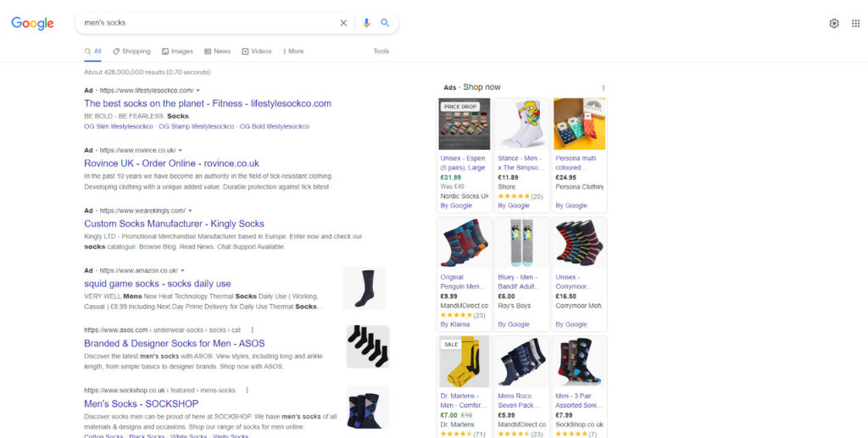Click By Klarna under Original Penguin socks
Viewport: 868px width, 438px height.
click(x=455, y=324)
